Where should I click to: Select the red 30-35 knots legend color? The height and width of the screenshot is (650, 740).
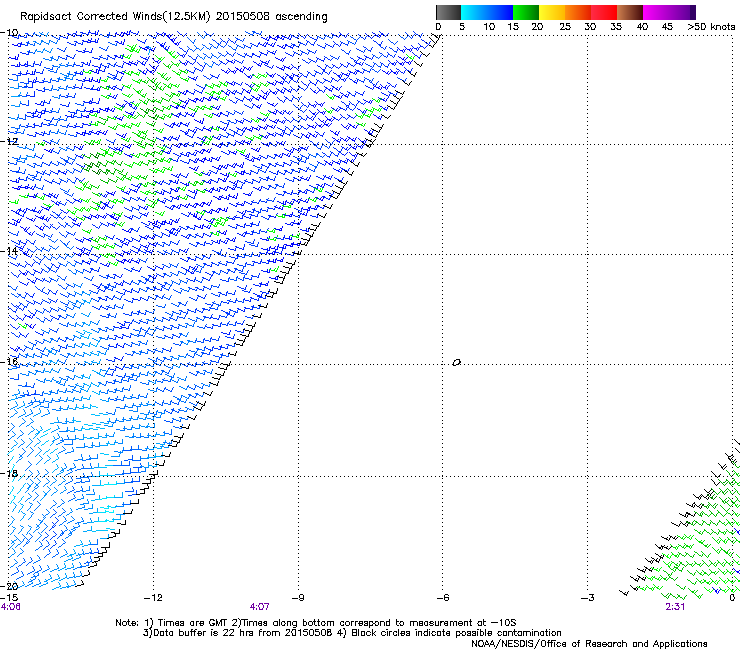pyautogui.click(x=604, y=12)
